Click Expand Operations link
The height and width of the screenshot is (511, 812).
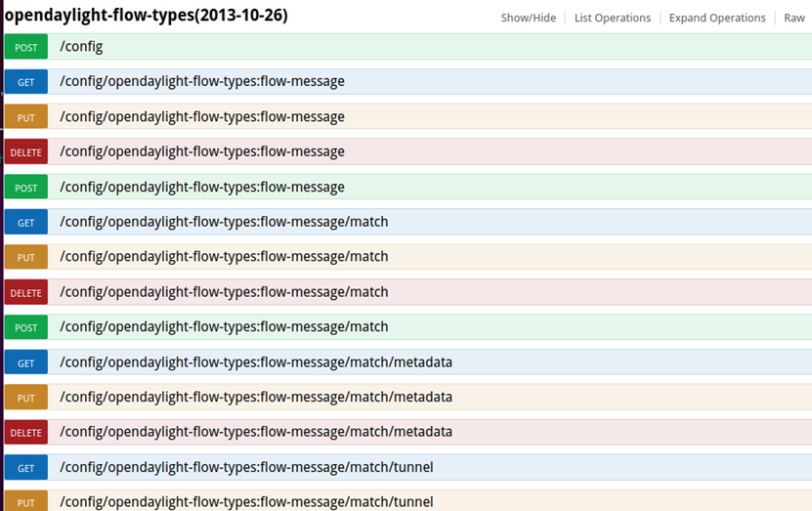click(x=717, y=18)
